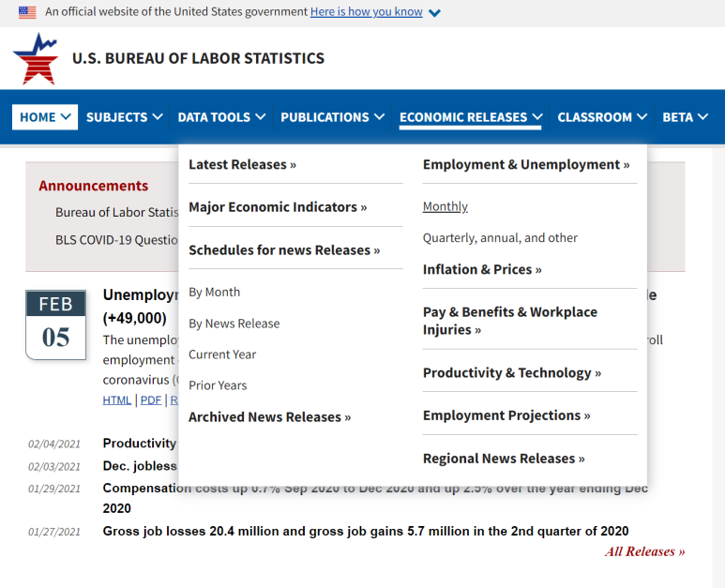Screen dimensions: 725x588
Task: Click the 01/27/2021 date entry
Action: 54,532
